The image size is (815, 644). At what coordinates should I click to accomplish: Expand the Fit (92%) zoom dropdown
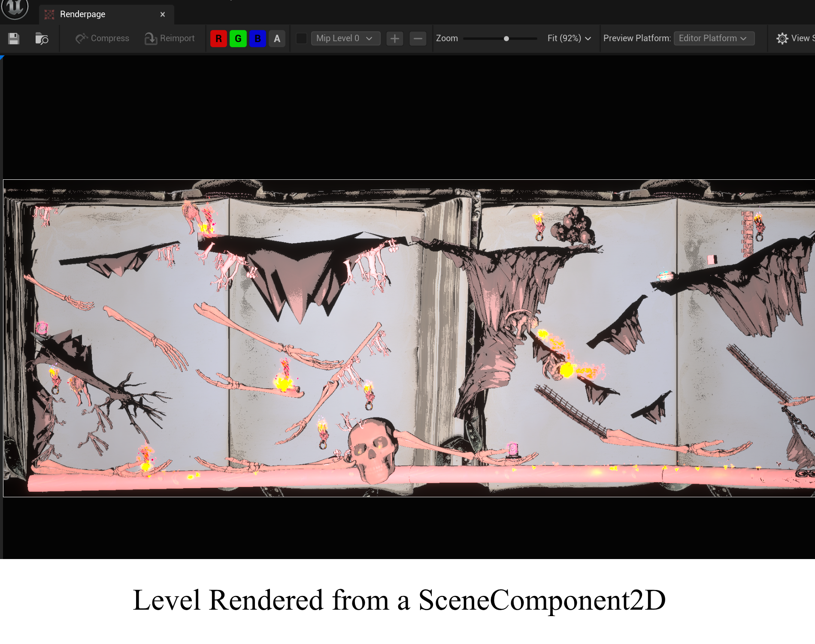tap(569, 39)
